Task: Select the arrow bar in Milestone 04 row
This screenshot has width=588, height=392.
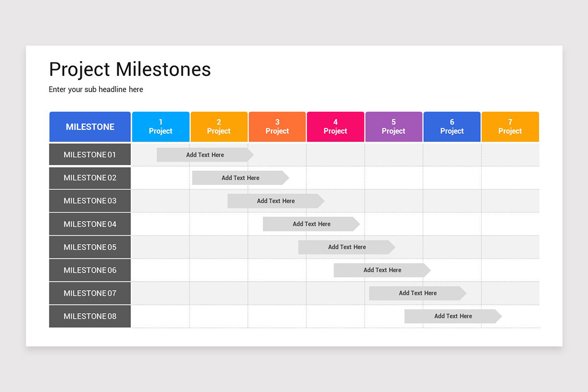Action: [311, 224]
